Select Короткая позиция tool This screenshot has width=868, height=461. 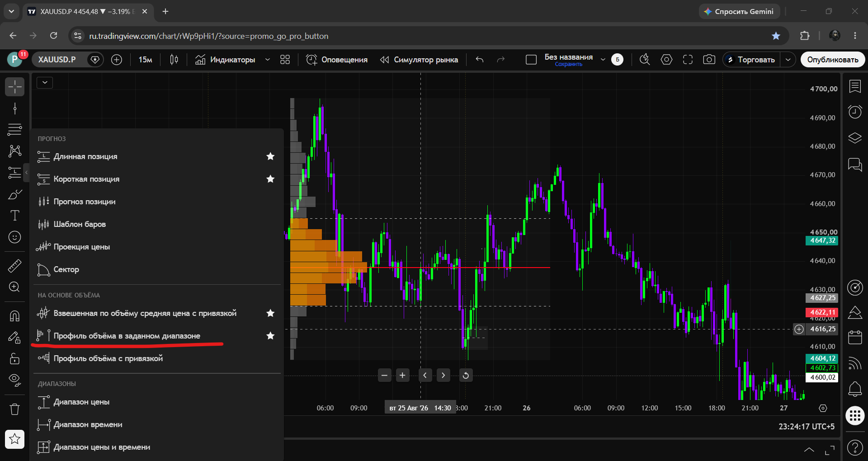point(156,179)
